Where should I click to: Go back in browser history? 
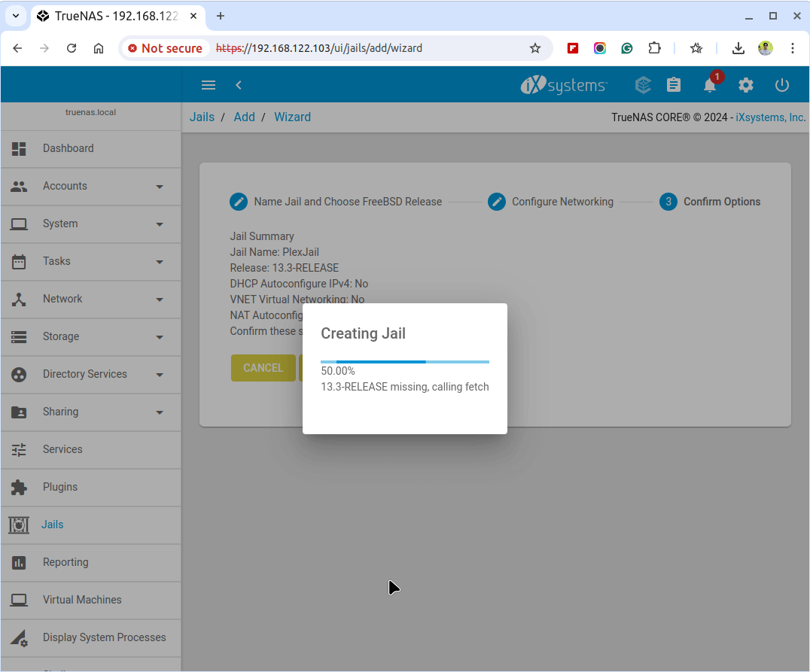17,49
